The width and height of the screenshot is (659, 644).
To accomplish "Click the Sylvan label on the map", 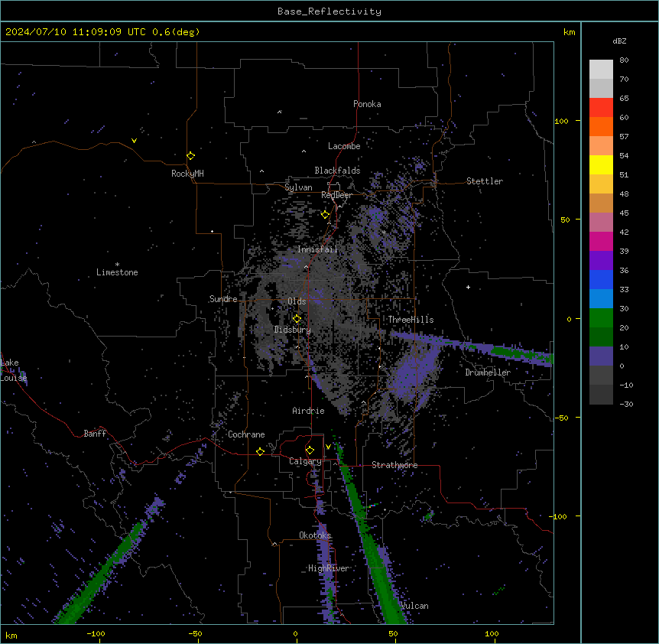I will [x=298, y=187].
